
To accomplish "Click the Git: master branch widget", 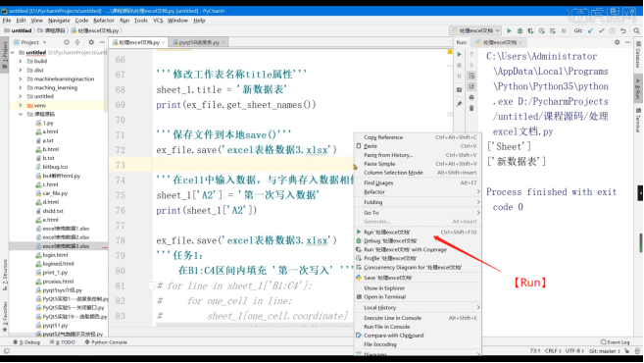I will coord(605,351).
